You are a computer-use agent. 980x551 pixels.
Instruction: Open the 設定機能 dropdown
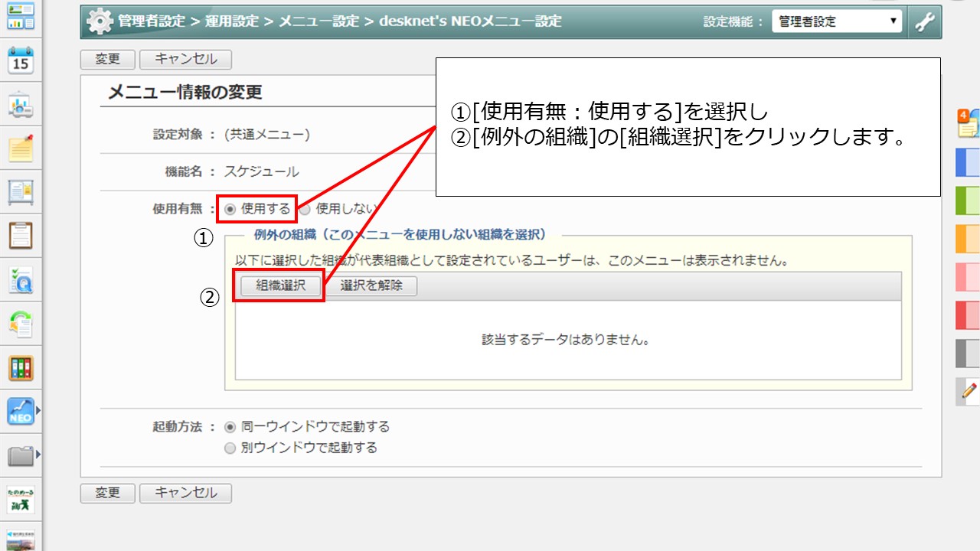[837, 21]
